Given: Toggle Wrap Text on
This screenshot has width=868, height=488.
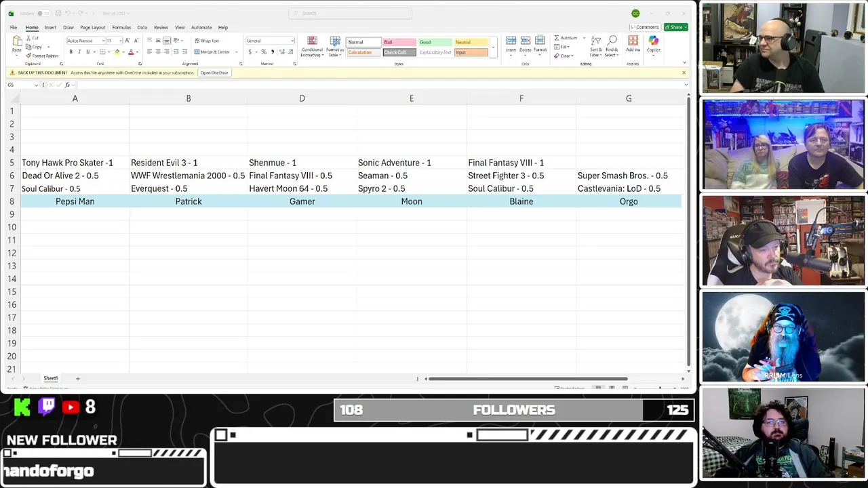Looking at the screenshot, I should [x=207, y=41].
